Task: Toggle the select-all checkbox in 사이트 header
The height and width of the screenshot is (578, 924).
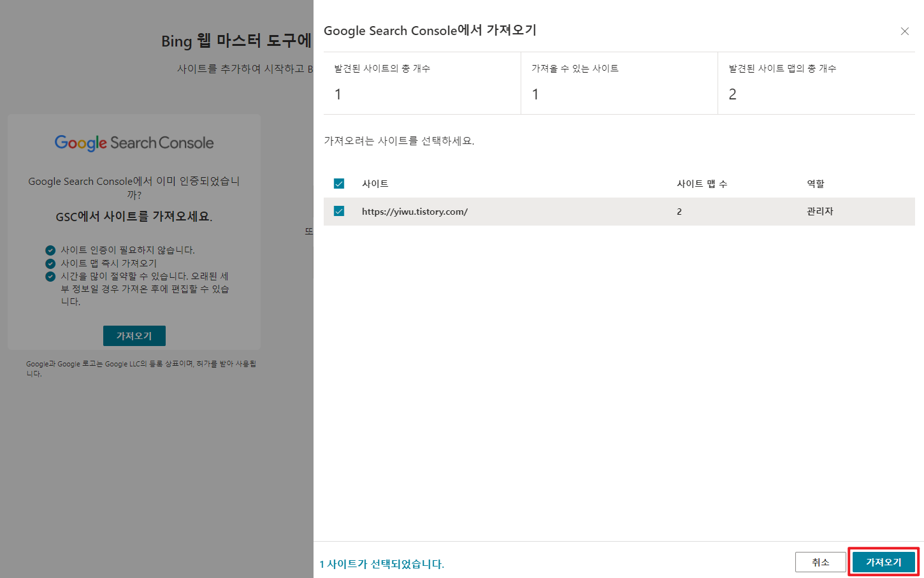Action: pos(339,184)
